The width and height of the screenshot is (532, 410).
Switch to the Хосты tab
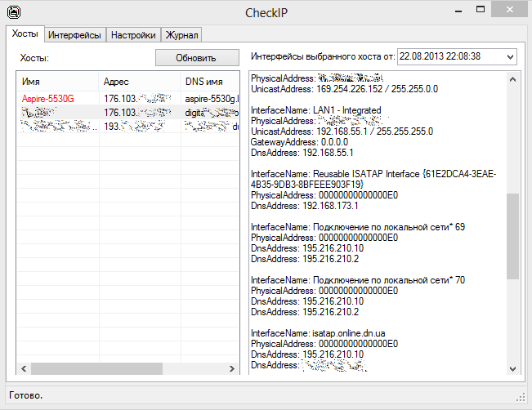[x=25, y=33]
